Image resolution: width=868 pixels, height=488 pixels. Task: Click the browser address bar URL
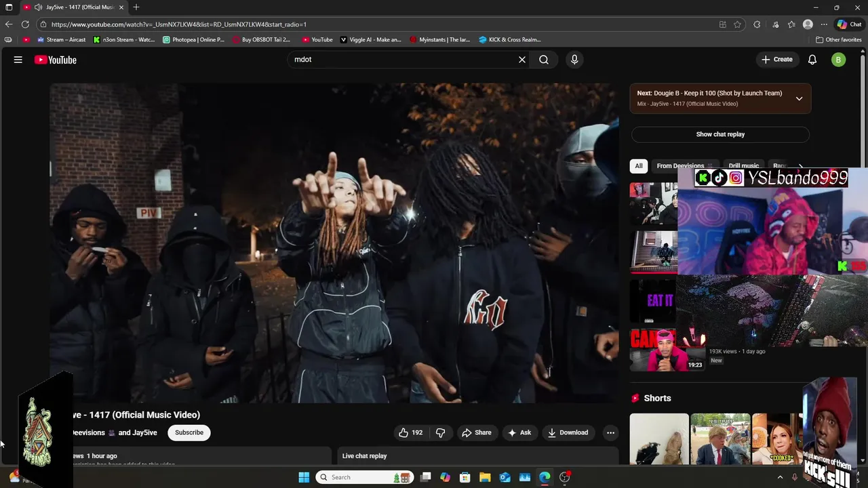point(179,24)
